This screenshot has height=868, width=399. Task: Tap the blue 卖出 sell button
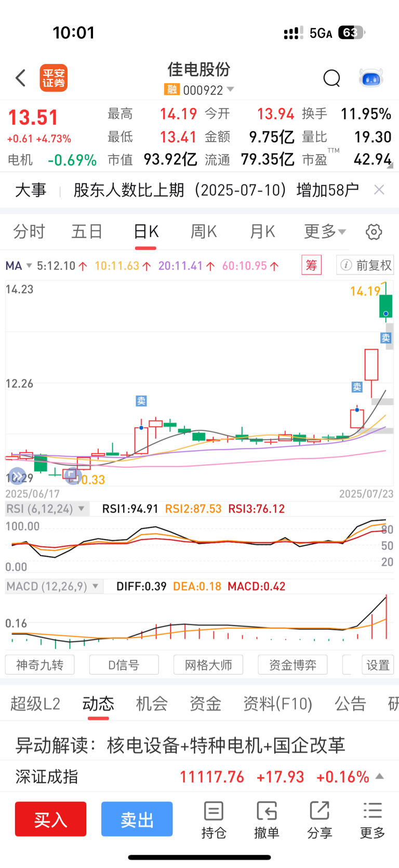pyautogui.click(x=137, y=819)
